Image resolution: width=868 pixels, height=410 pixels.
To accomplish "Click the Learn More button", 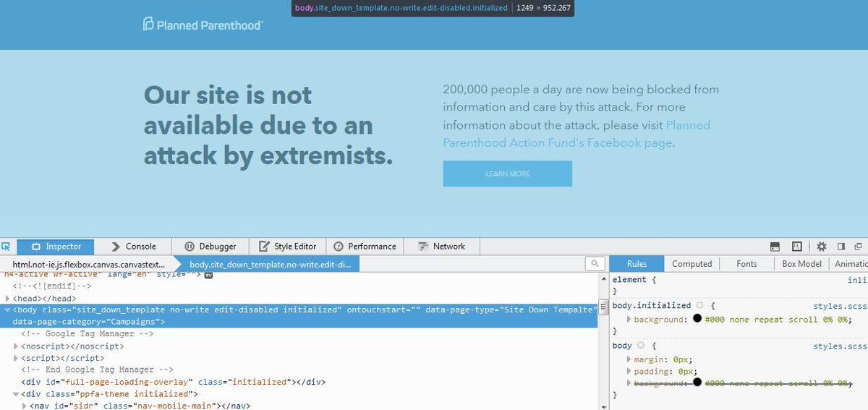I will coord(507,174).
